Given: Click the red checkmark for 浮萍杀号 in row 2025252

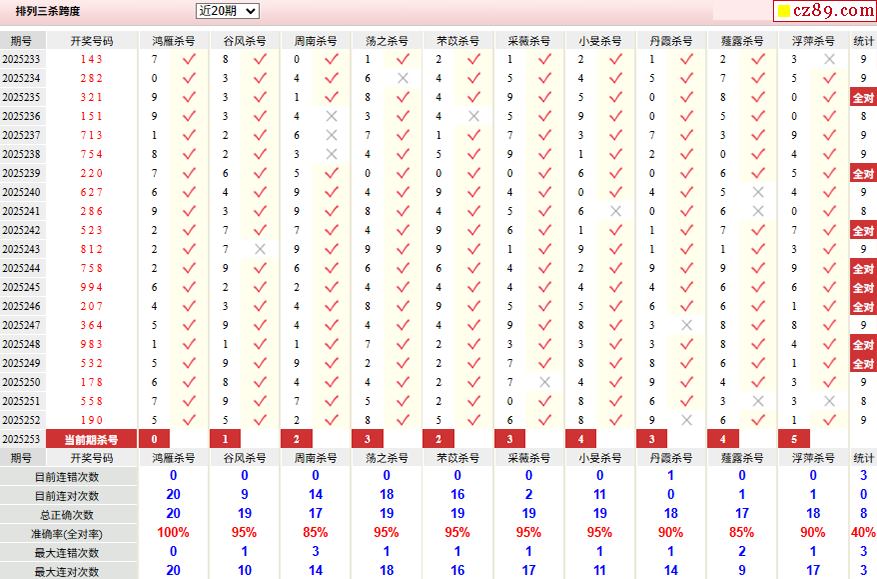Looking at the screenshot, I should point(829,420).
